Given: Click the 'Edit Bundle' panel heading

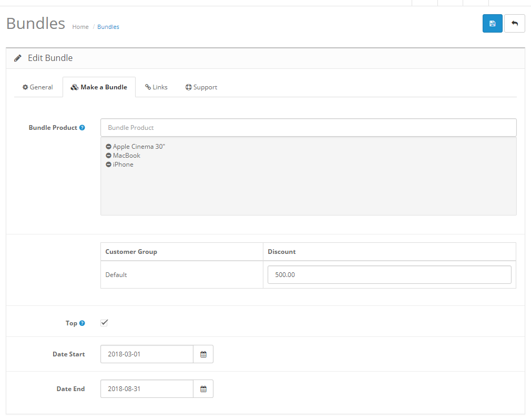Looking at the screenshot, I should tap(50, 58).
